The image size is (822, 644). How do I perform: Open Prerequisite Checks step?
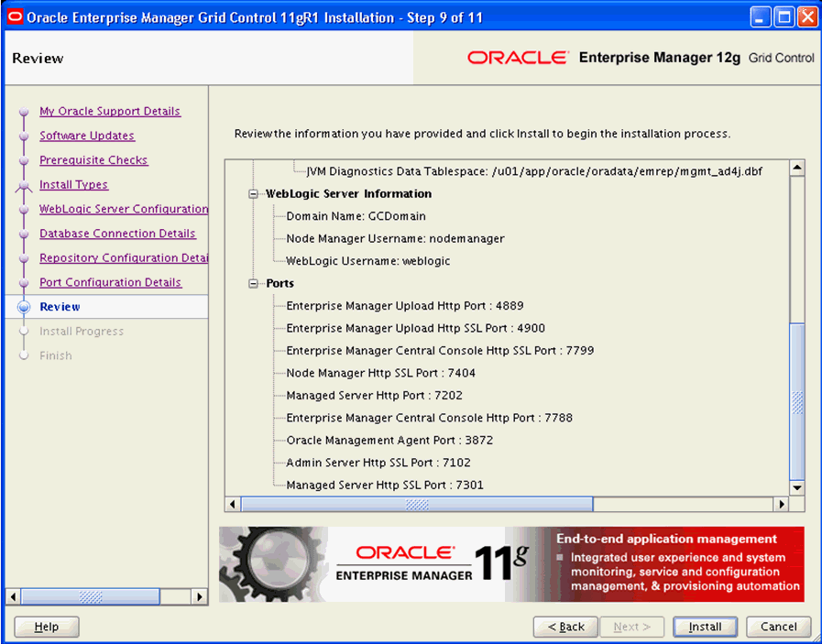coord(93,160)
